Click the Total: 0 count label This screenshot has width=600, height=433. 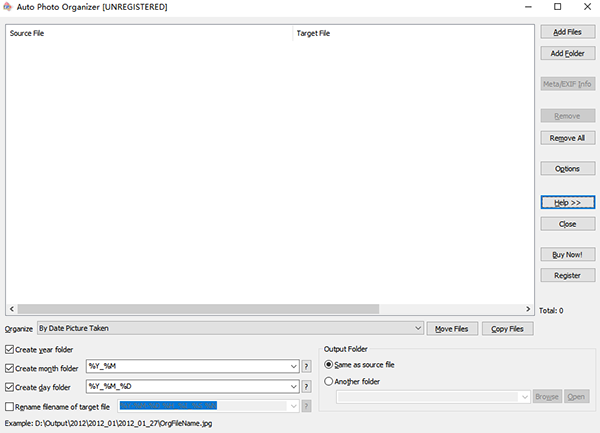[x=551, y=311]
